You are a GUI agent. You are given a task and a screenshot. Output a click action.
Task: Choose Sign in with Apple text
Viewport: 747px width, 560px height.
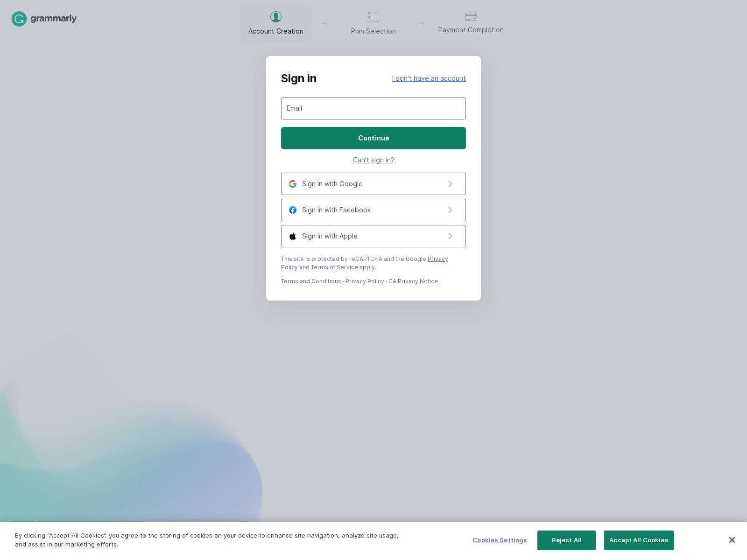[330, 236]
